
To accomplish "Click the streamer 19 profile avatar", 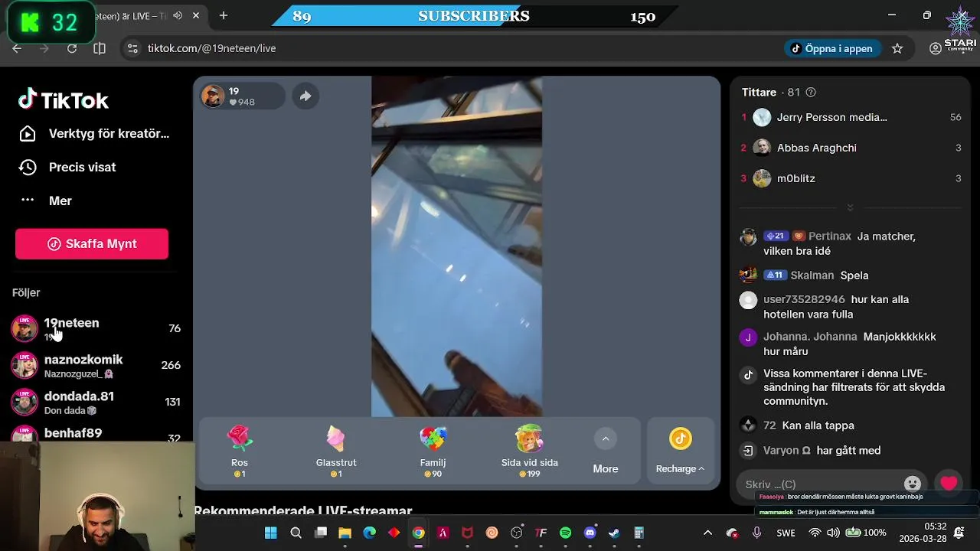I will (213, 96).
